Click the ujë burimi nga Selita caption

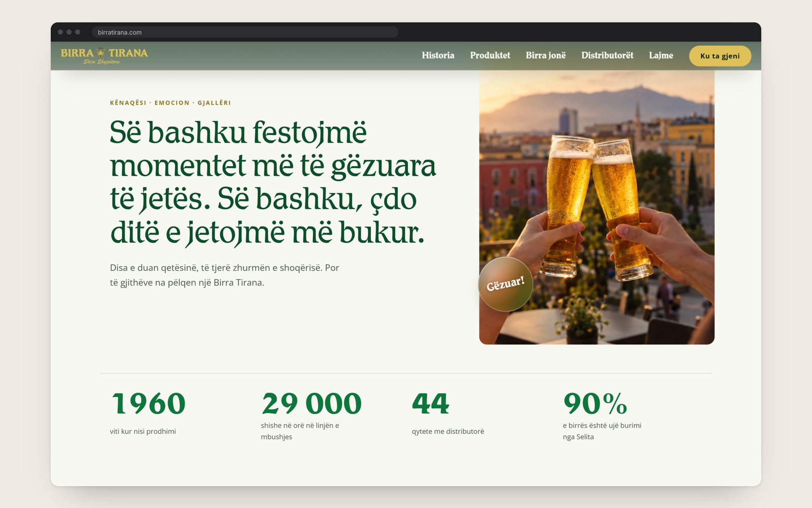pyautogui.click(x=602, y=431)
